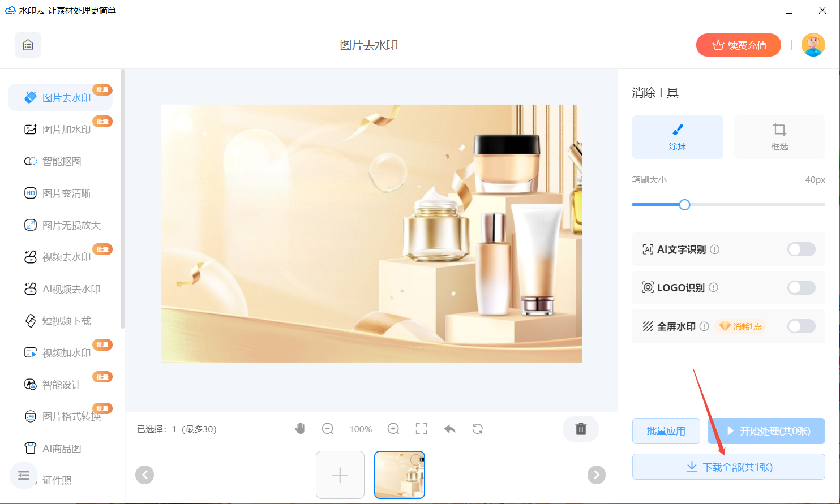The image size is (840, 504).
Task: Click the zoom in magnifier icon
Action: coord(393,429)
